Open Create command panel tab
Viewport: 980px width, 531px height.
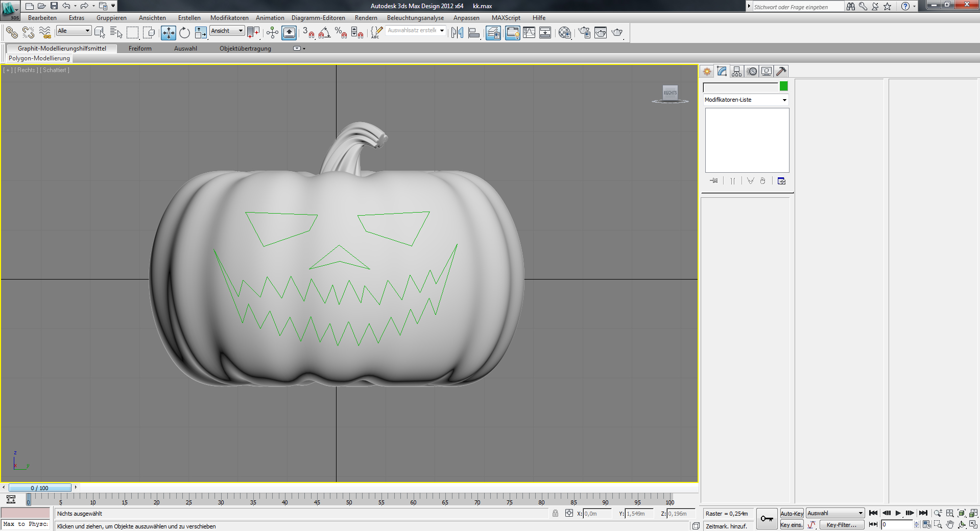click(x=707, y=72)
